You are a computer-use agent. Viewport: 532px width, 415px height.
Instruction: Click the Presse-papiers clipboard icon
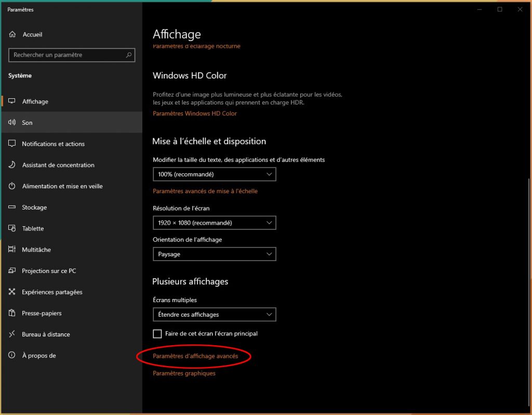pos(12,313)
